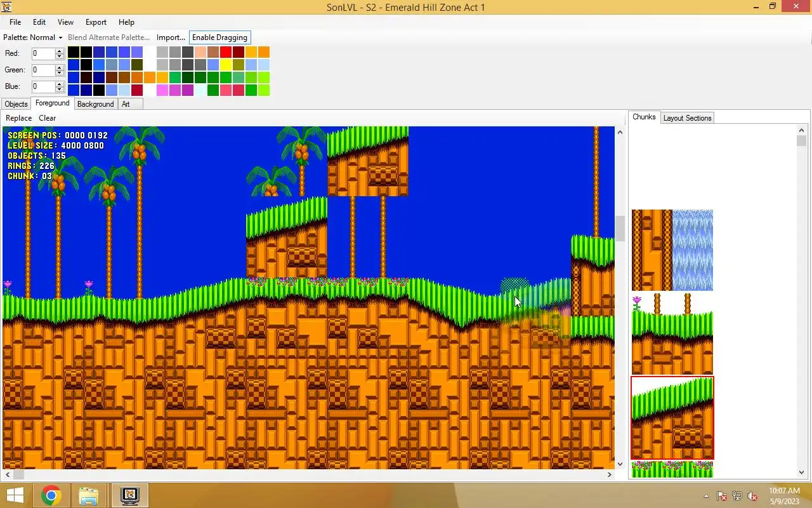The width and height of the screenshot is (812, 508).
Task: Click the level horizontal scroll left arrow
Action: click(x=7, y=474)
